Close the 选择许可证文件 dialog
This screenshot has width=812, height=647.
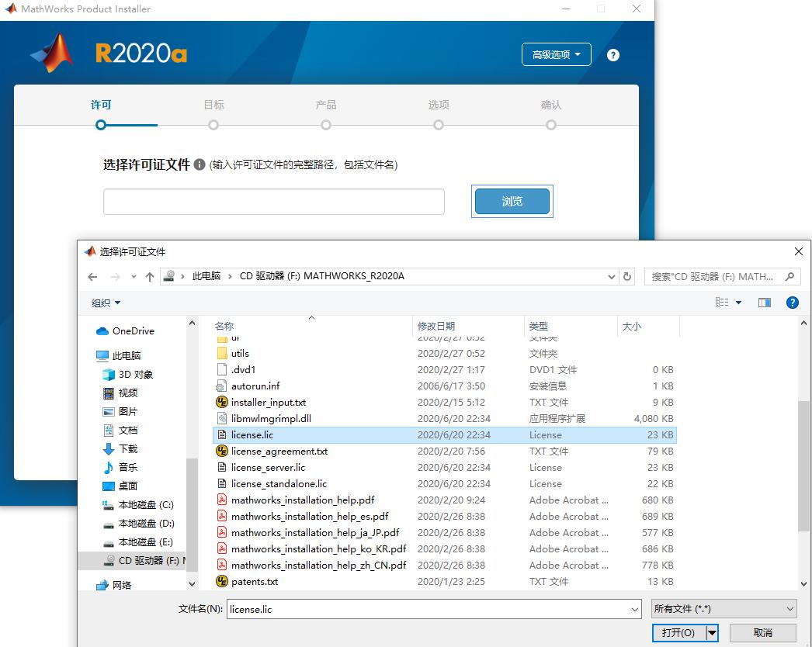798,251
